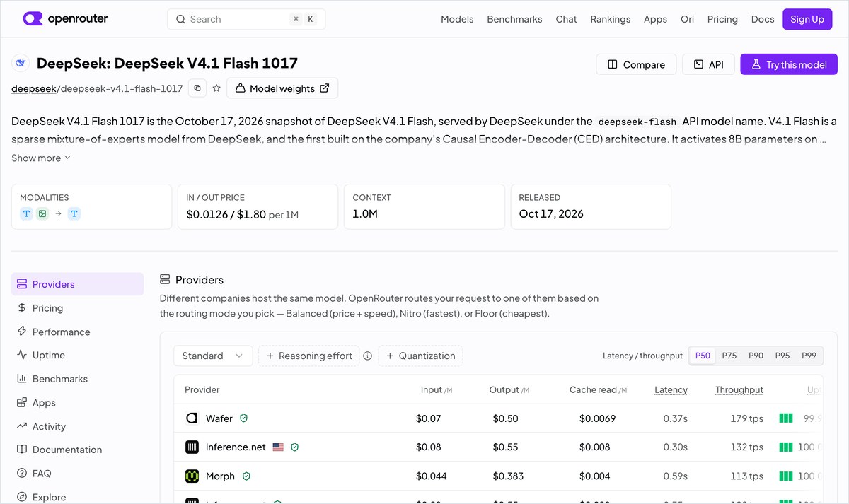Click the Providers heading server icon
Viewport: 849px width, 504px height.
tap(165, 279)
